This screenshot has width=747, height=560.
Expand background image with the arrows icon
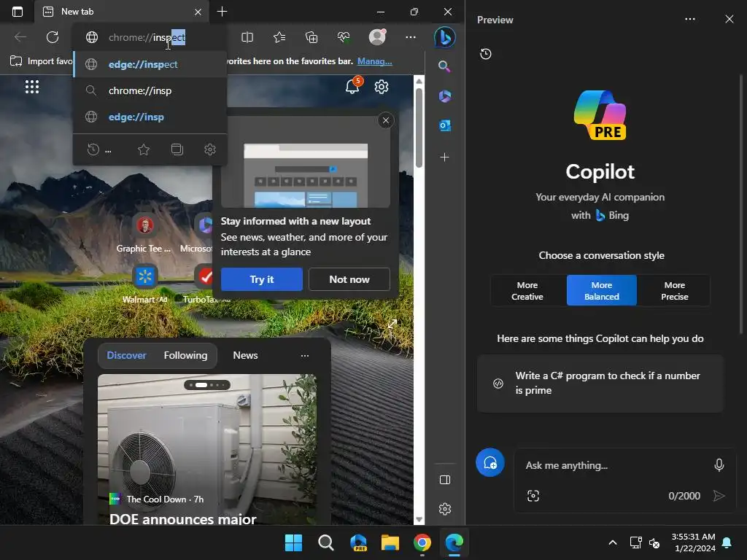[392, 324]
